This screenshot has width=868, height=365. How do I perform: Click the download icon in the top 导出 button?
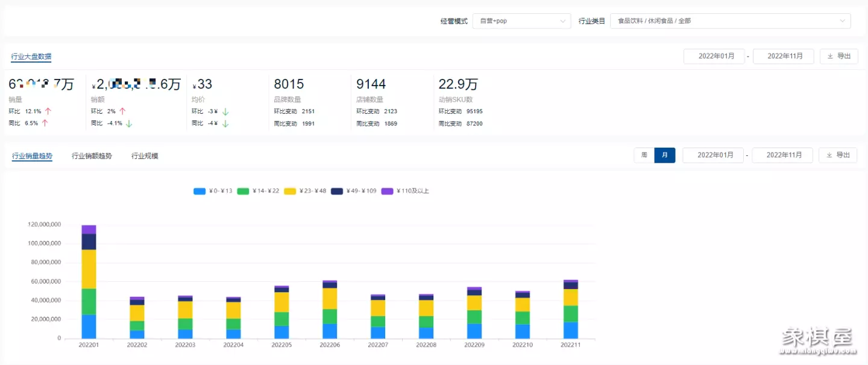pyautogui.click(x=830, y=56)
